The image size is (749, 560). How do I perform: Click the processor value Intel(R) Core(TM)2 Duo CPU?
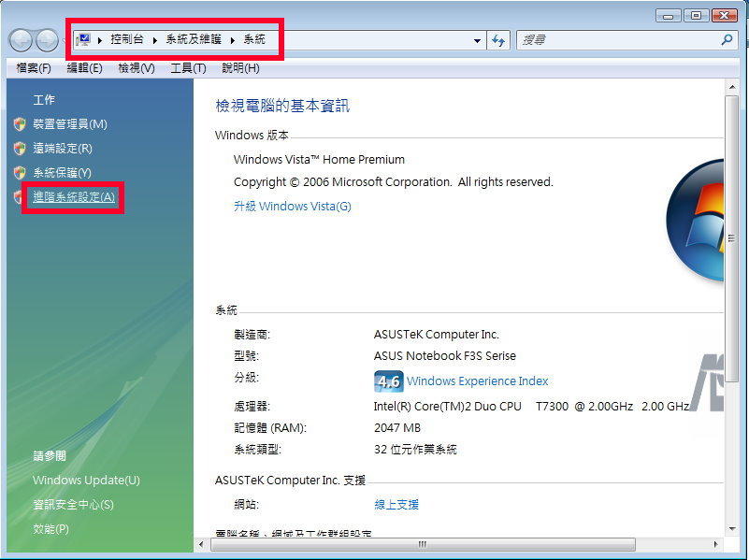pos(447,407)
